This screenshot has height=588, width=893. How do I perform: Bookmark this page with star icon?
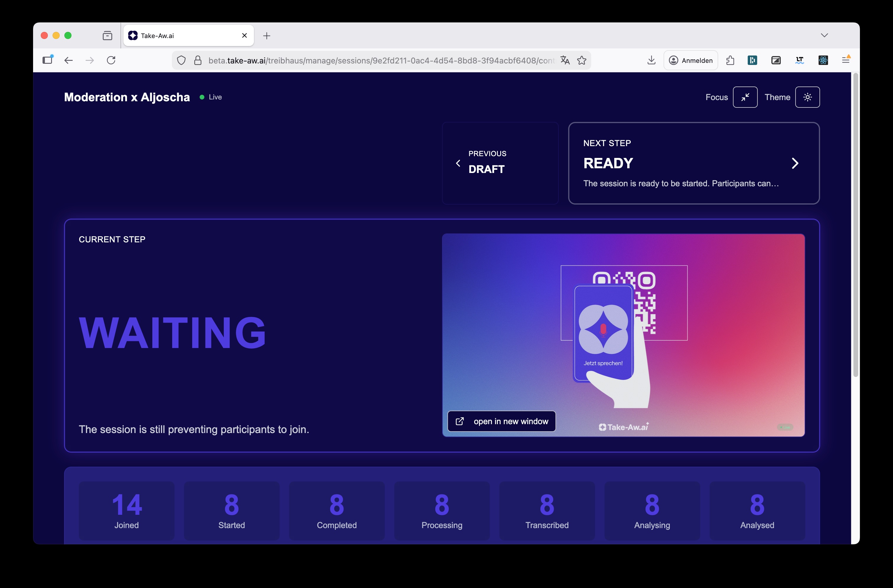coord(581,60)
